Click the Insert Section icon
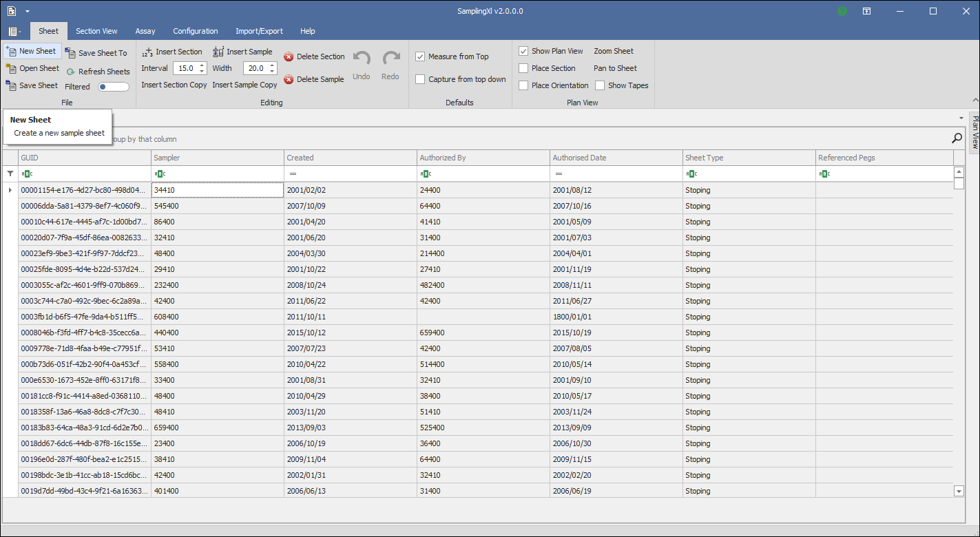The width and height of the screenshot is (980, 537). coord(147,52)
